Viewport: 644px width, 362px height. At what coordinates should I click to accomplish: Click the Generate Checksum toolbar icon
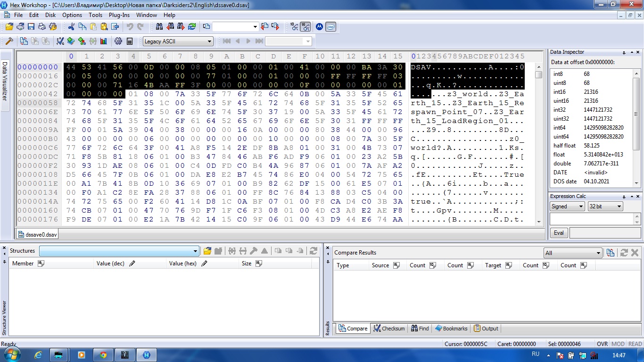tap(60, 41)
